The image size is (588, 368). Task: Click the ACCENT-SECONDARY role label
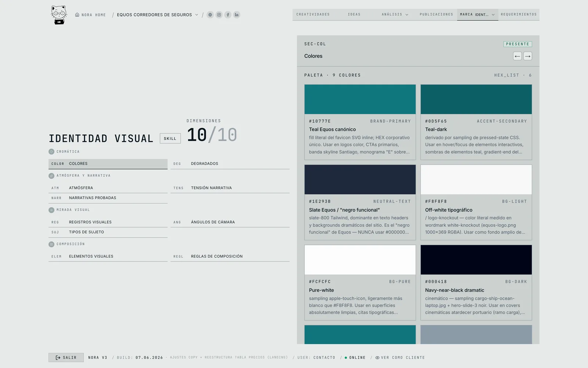click(x=502, y=121)
